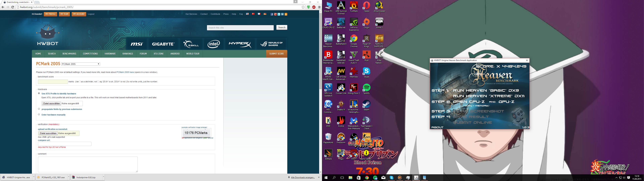Open the Steam desktop icon

click(x=366, y=105)
